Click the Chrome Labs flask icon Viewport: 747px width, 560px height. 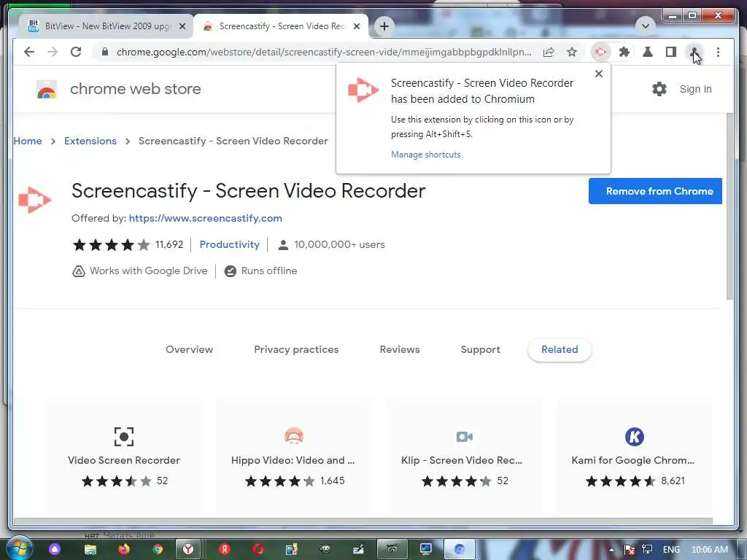(x=648, y=52)
